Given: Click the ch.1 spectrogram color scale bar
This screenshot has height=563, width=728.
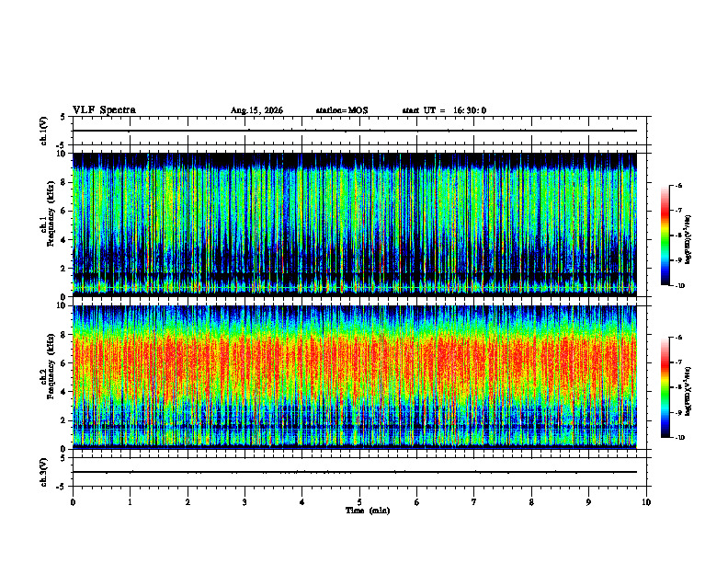Looking at the screenshot, I should point(665,236).
